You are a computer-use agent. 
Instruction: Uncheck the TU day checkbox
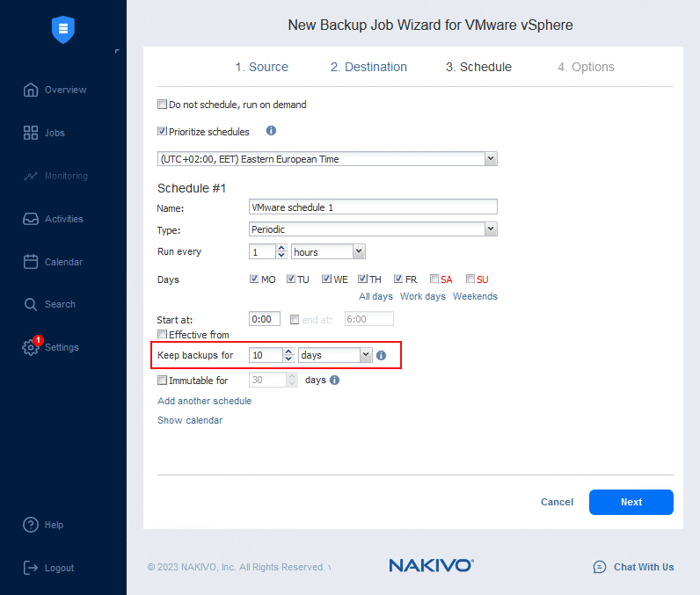(x=291, y=279)
